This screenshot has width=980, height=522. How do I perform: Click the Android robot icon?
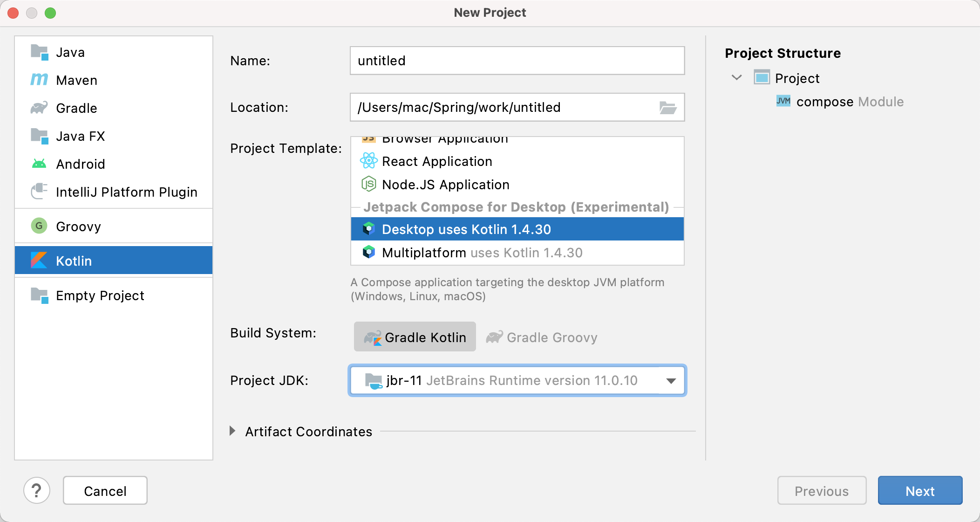(x=39, y=164)
